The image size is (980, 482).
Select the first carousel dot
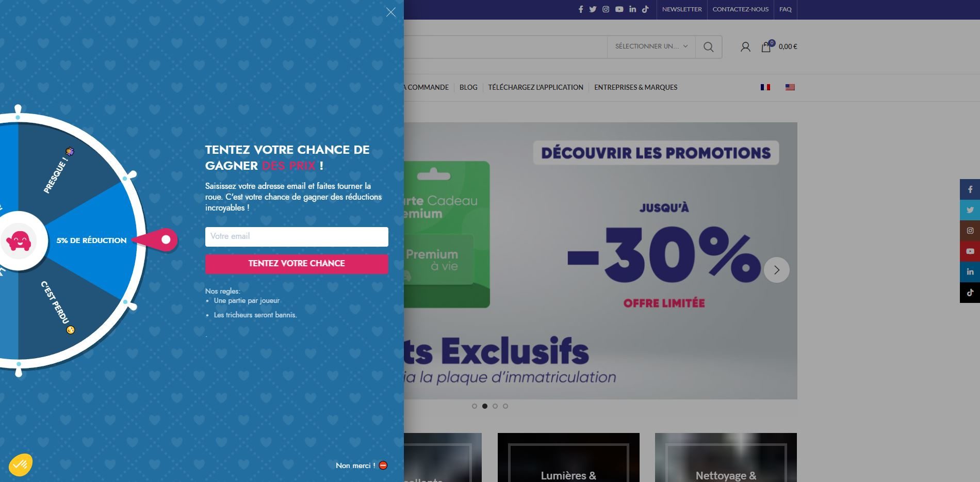475,406
